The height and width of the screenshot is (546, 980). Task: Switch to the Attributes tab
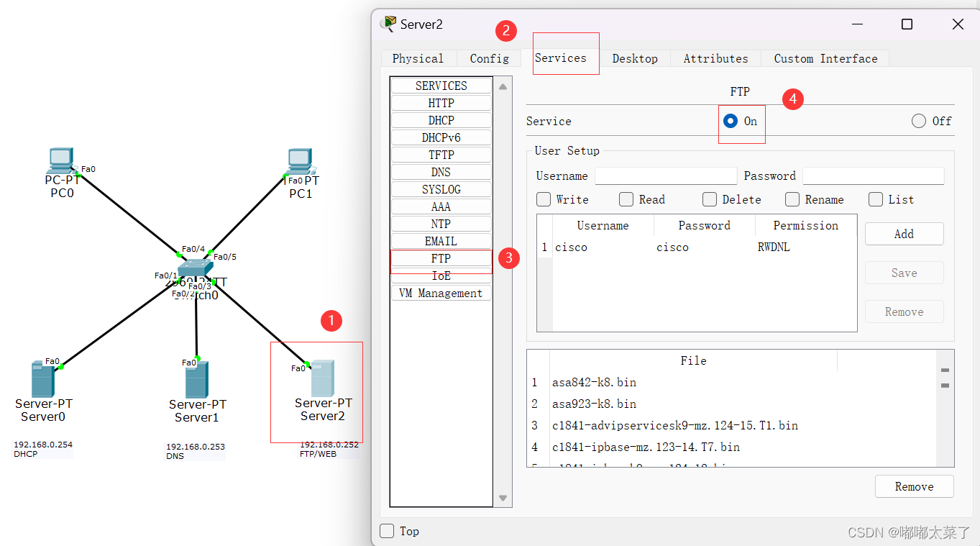(716, 58)
